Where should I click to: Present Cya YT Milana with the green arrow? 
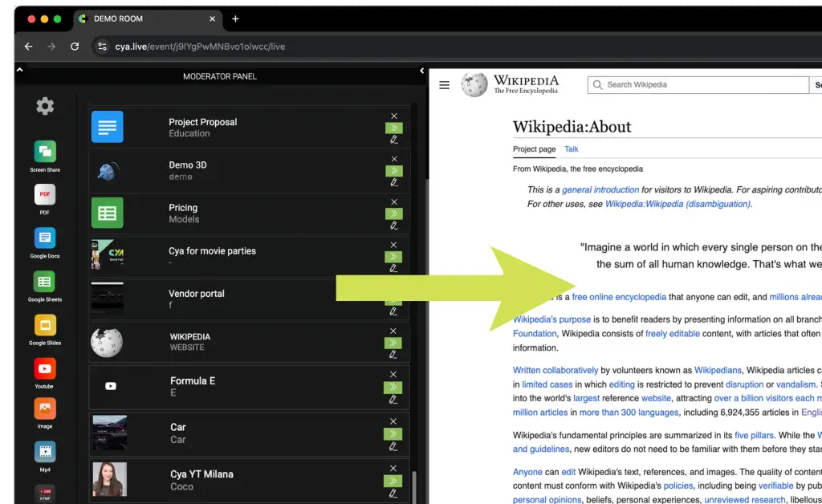(393, 481)
